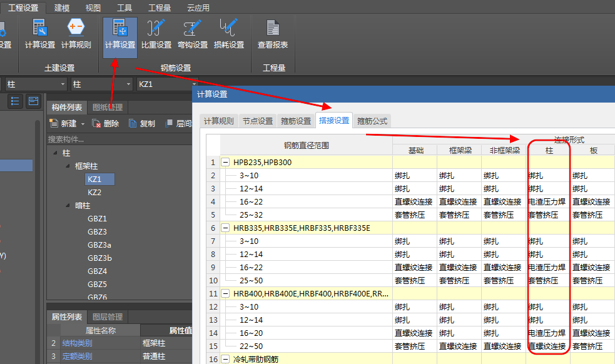Click 框架柱 property value cell
Image resolution: width=615 pixels, height=364 pixels.
[166, 343]
